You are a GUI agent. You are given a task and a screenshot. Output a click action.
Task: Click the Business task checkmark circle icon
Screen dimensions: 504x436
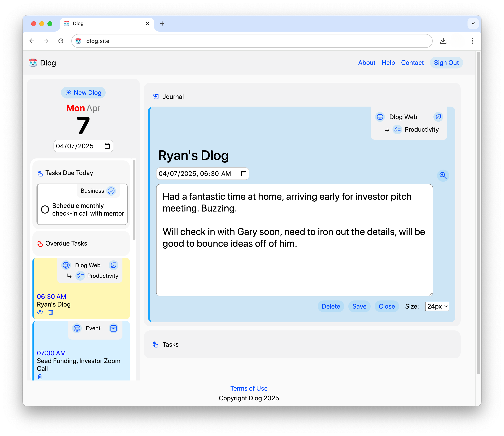click(x=111, y=191)
